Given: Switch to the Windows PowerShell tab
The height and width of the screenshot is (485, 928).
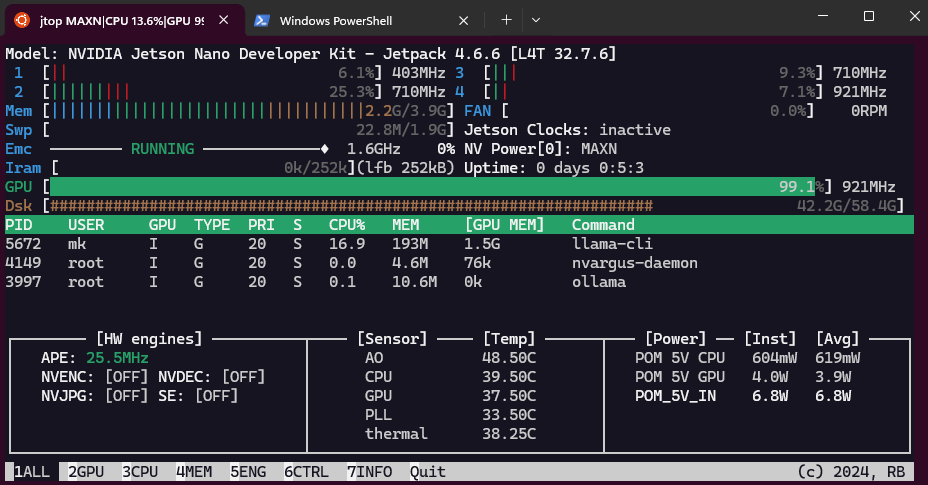Looking at the screenshot, I should (x=350, y=20).
